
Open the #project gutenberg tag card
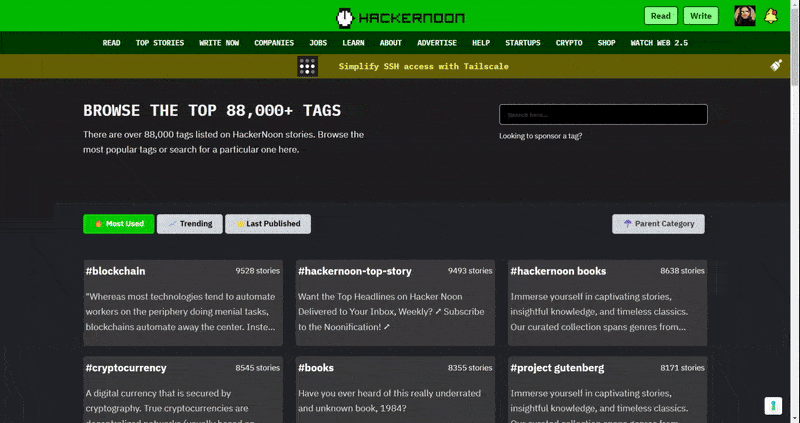pos(607,390)
